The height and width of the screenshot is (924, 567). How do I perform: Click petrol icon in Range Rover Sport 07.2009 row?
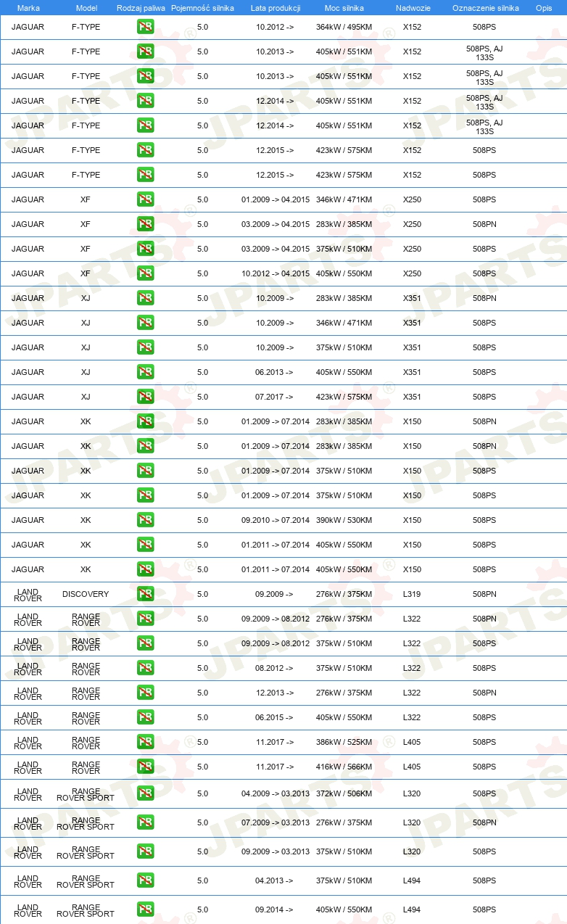(145, 822)
